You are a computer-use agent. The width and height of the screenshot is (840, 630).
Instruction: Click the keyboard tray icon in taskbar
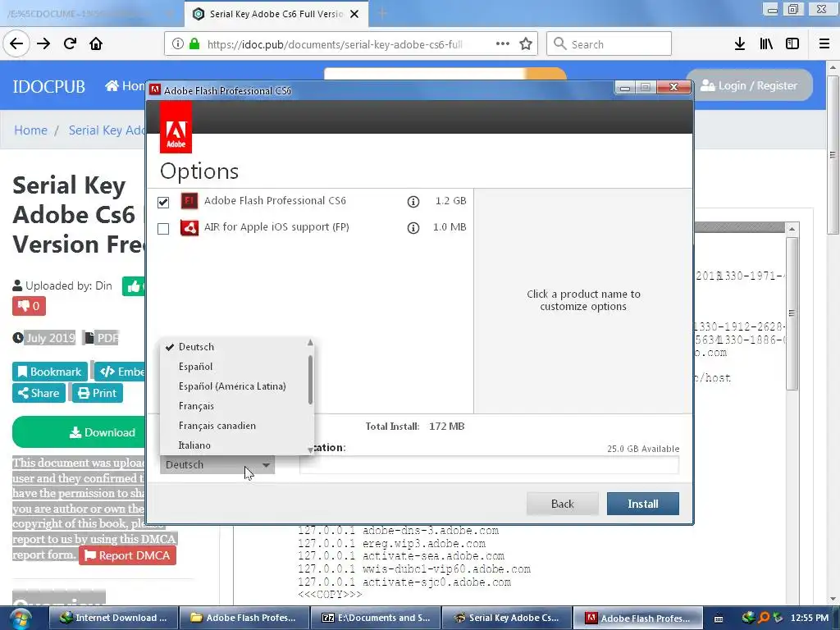coord(719,619)
